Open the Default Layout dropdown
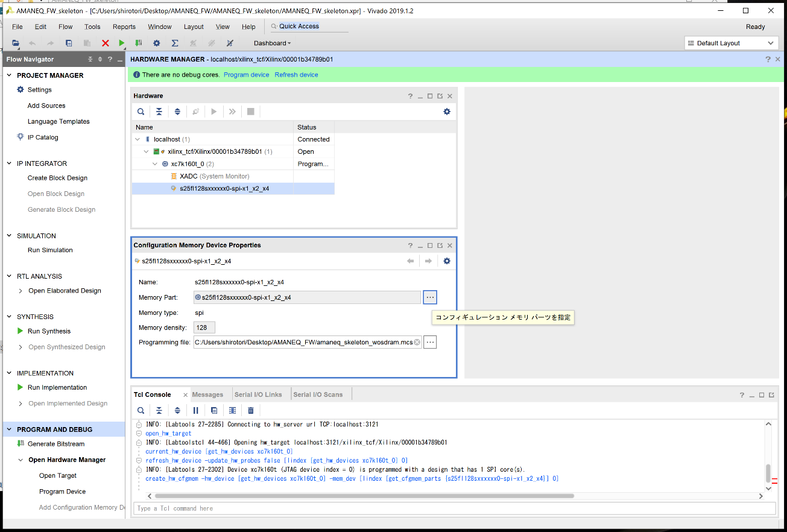The width and height of the screenshot is (787, 532). pos(731,43)
